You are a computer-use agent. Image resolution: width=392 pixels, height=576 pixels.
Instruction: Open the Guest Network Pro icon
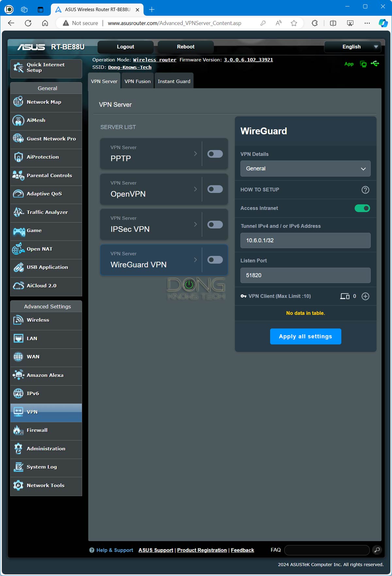point(18,139)
